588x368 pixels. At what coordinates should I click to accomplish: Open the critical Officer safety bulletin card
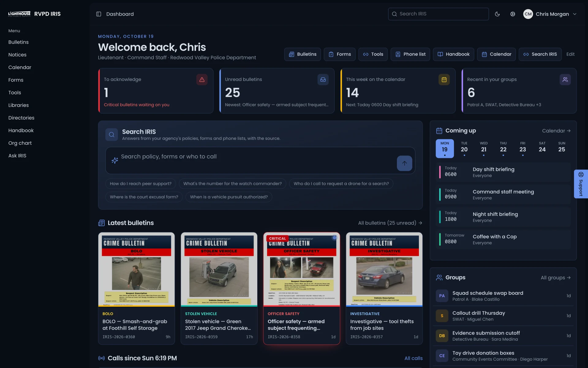pyautogui.click(x=302, y=288)
